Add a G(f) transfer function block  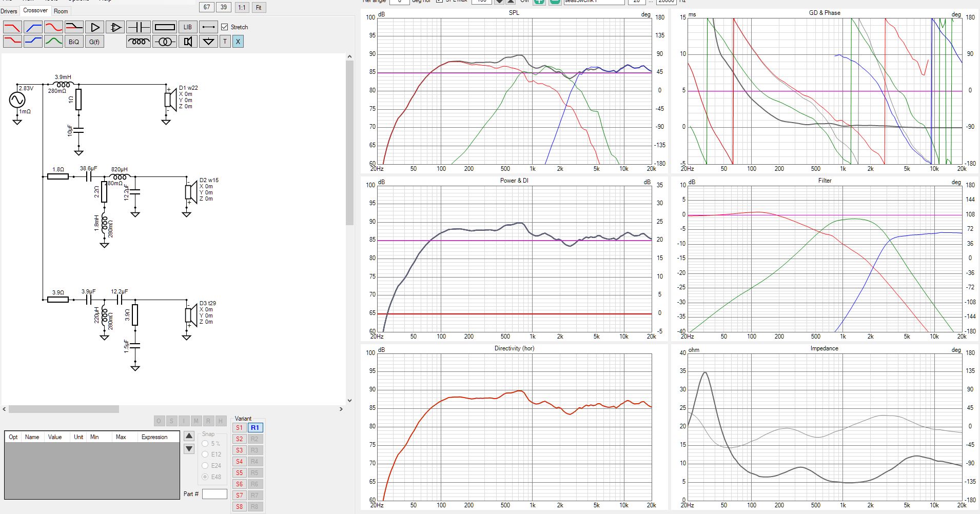[94, 42]
